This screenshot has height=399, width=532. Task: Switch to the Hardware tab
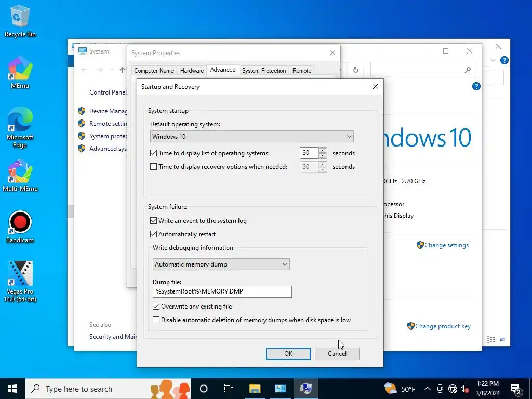pos(192,71)
